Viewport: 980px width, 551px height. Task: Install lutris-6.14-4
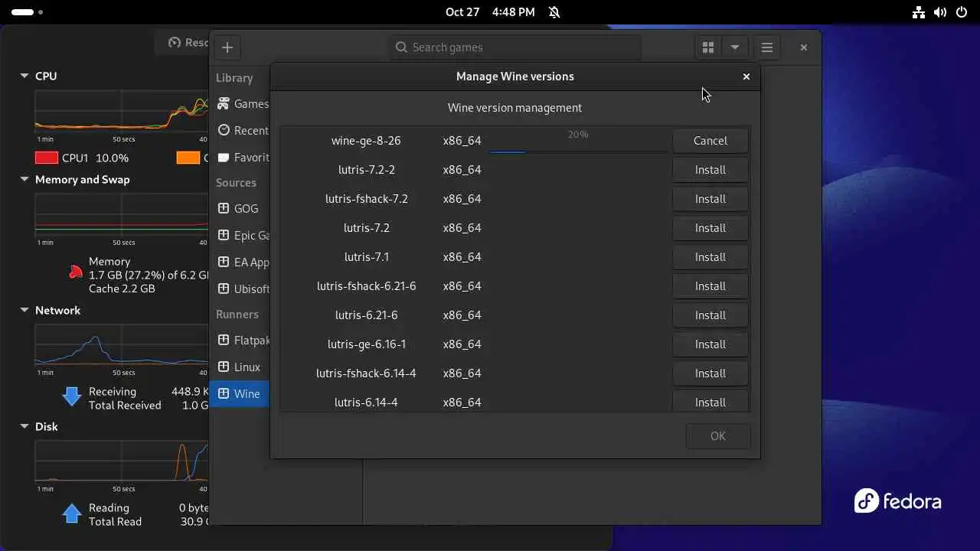pos(710,402)
